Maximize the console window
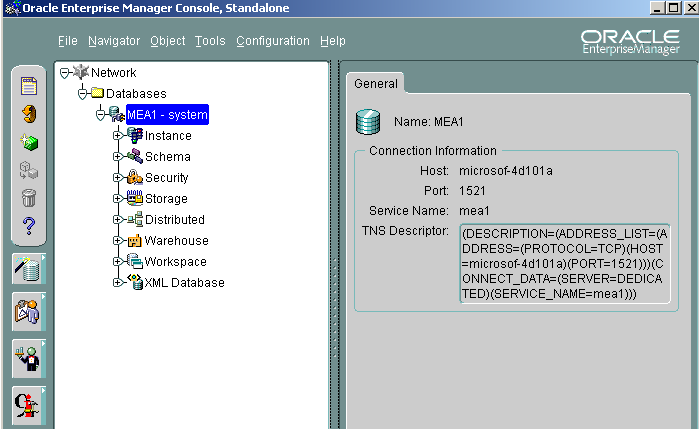Screen dimensions: 699x429 (x=674, y=8)
